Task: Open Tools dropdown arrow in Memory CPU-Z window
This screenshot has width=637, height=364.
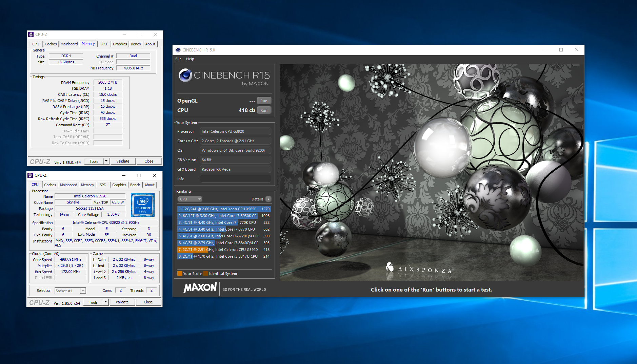Action: click(x=106, y=161)
